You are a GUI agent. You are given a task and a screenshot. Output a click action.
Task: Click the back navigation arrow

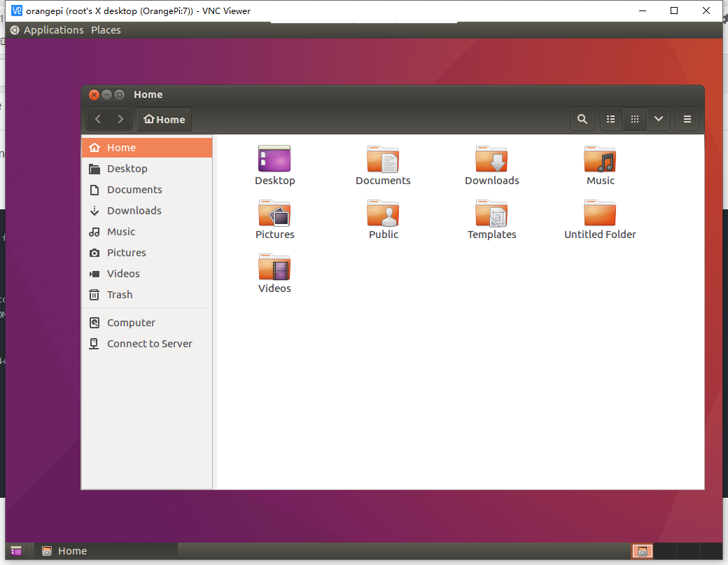point(98,119)
